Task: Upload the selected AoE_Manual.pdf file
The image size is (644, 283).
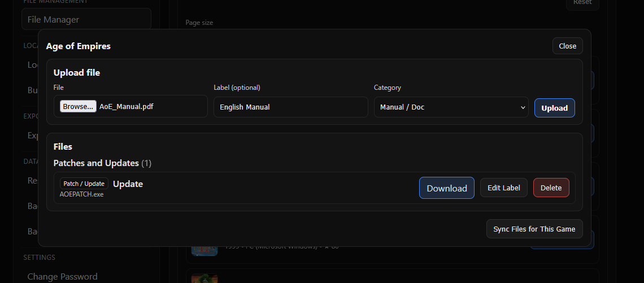Action: pyautogui.click(x=555, y=108)
